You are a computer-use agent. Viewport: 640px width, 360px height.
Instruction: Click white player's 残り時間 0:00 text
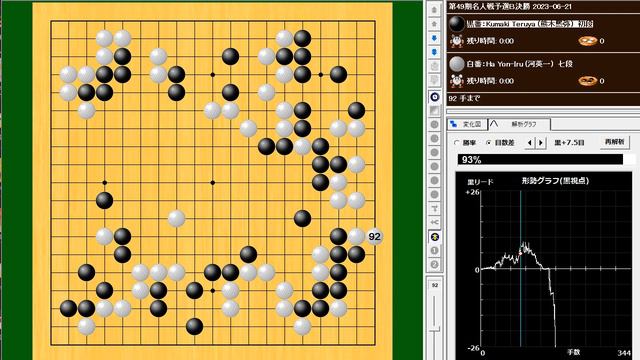(490, 81)
